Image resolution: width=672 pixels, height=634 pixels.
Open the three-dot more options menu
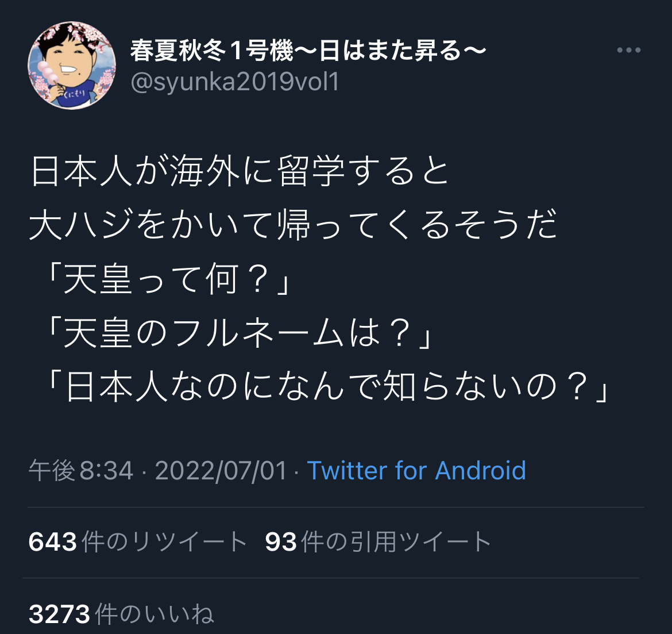[x=629, y=50]
